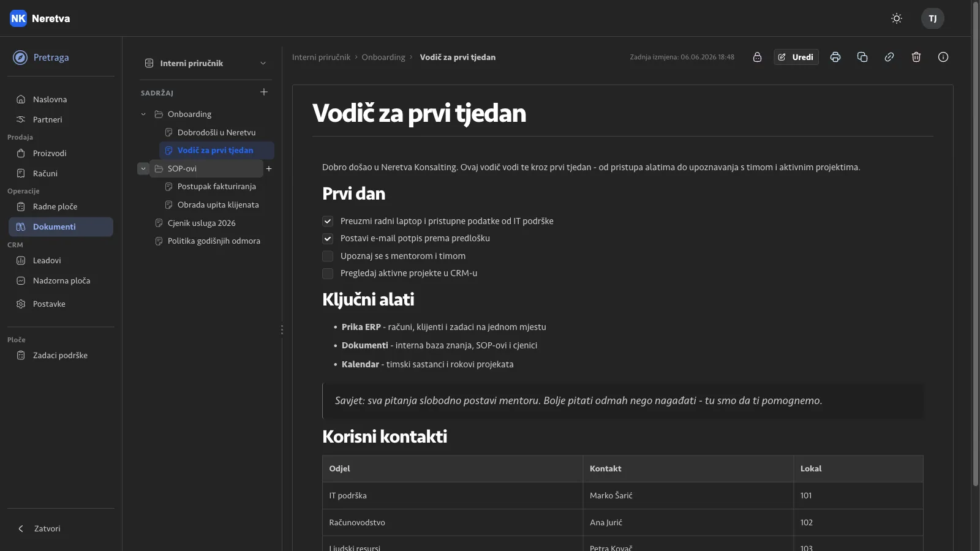Click Marko Šarić contact cell
The height and width of the screenshot is (551, 980).
(x=688, y=495)
